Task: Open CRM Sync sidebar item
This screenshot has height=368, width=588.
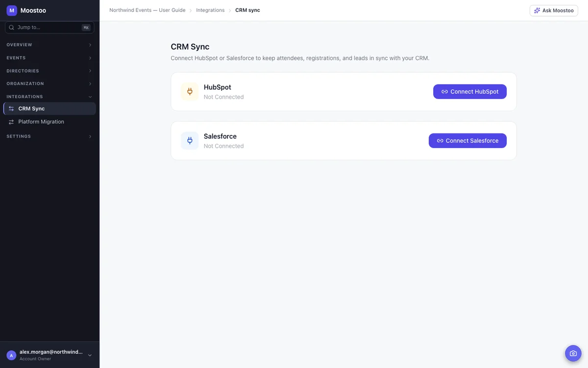Action: pyautogui.click(x=49, y=109)
